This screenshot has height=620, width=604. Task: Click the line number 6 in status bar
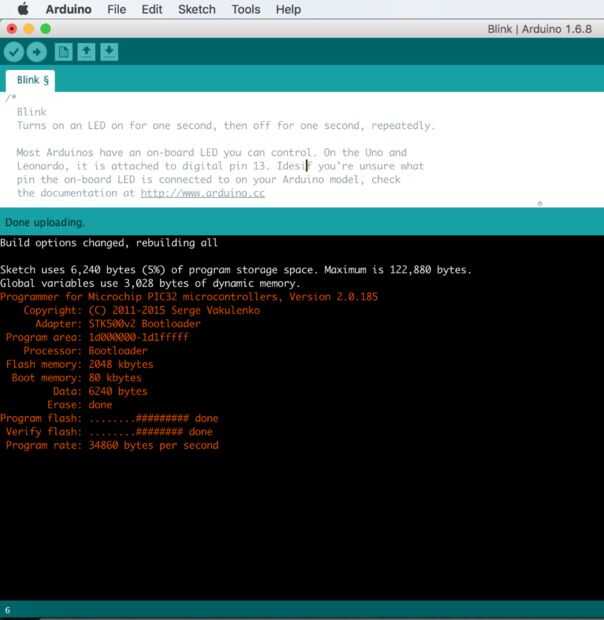[x=8, y=610]
